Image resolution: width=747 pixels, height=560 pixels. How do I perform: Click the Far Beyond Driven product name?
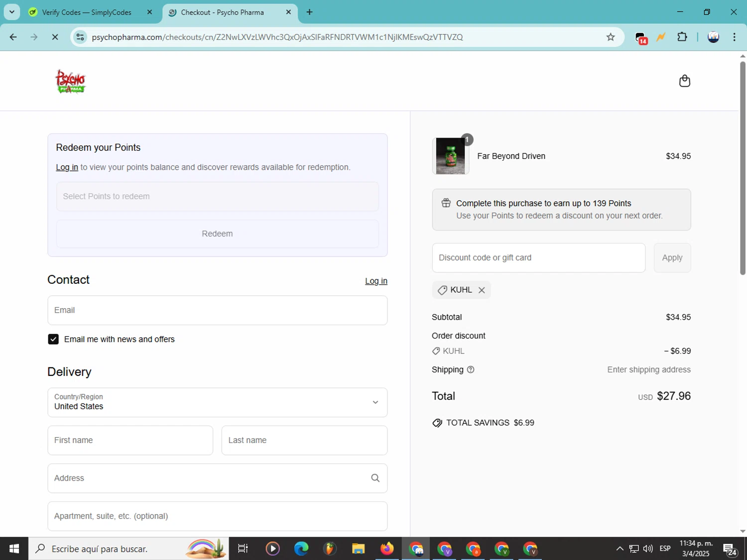(511, 156)
